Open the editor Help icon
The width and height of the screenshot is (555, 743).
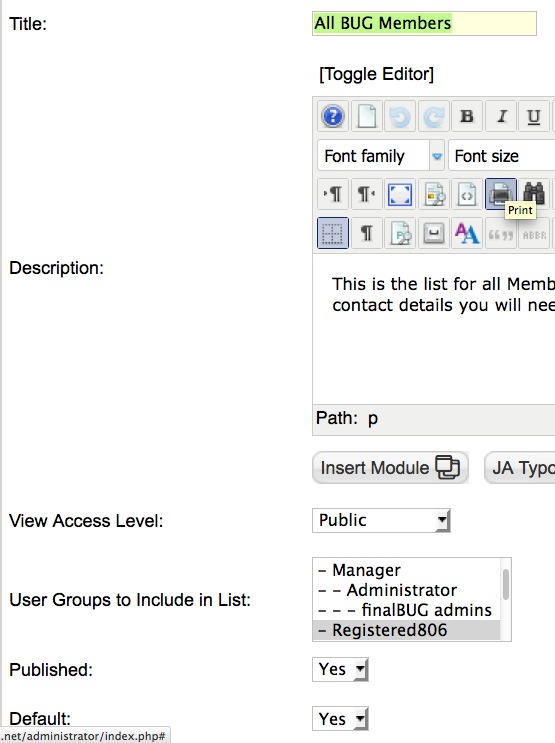click(333, 116)
